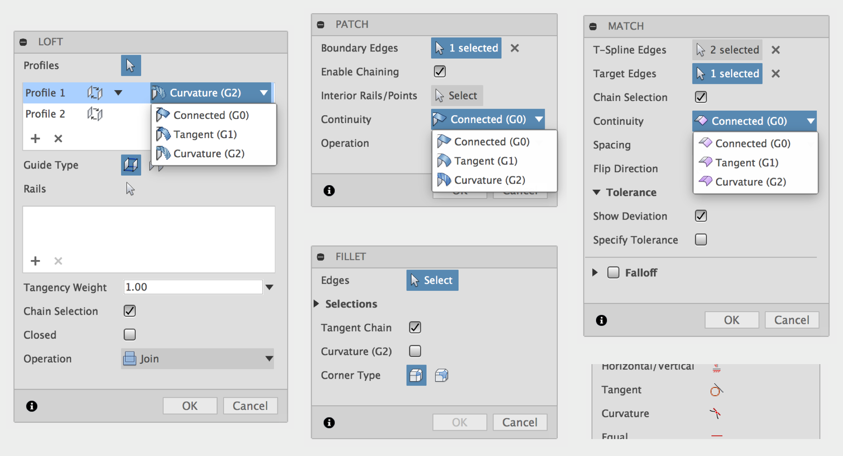Image resolution: width=843 pixels, height=456 pixels.
Task: Cancel the Fillet dialog
Action: tap(519, 422)
